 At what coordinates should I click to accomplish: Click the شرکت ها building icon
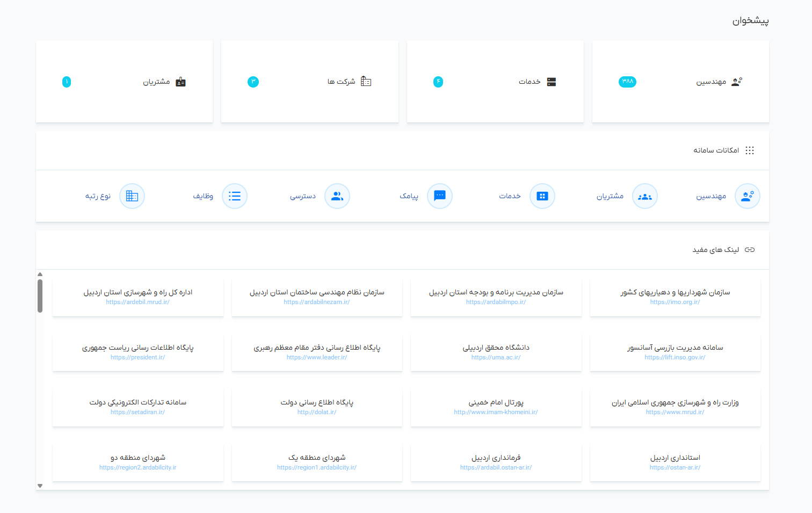[x=366, y=81]
